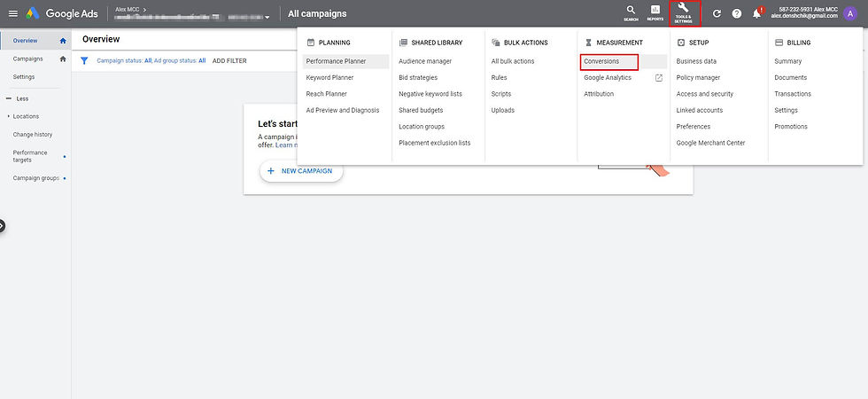Open Preferences under Setup
Screen dimensions: 868x399
pyautogui.click(x=693, y=126)
